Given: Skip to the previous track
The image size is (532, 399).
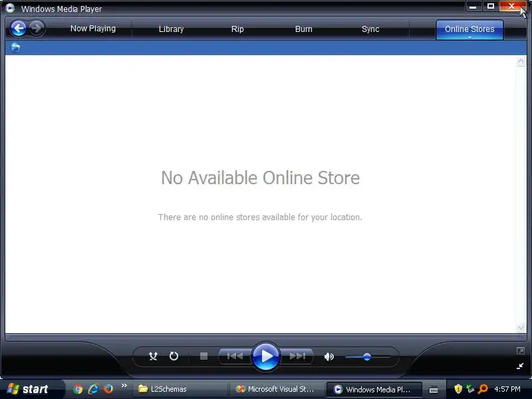Looking at the screenshot, I should 235,356.
